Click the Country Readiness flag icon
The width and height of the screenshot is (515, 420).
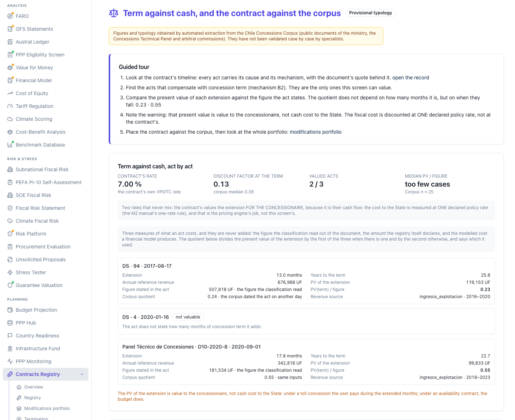click(x=10, y=336)
